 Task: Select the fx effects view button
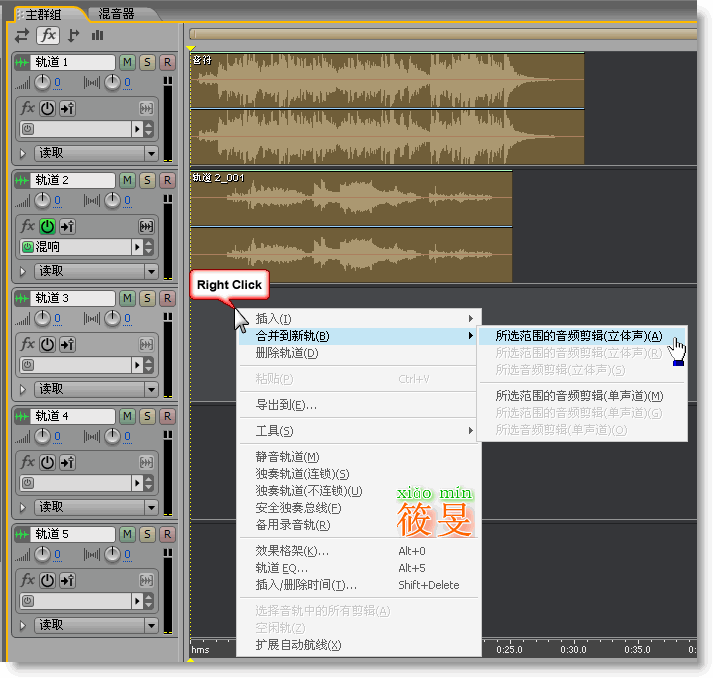coord(47,36)
